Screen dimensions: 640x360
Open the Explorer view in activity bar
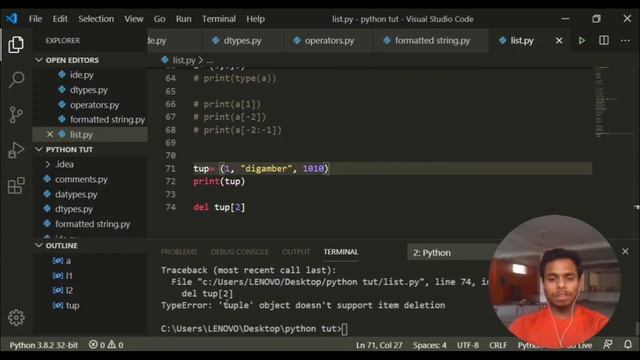(x=16, y=44)
